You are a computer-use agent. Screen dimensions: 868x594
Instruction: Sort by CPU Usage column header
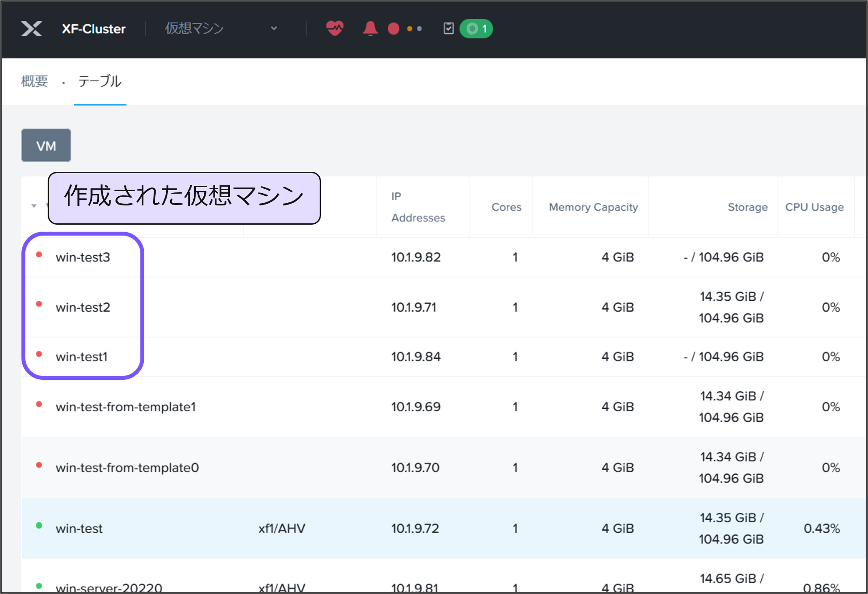[814, 207]
